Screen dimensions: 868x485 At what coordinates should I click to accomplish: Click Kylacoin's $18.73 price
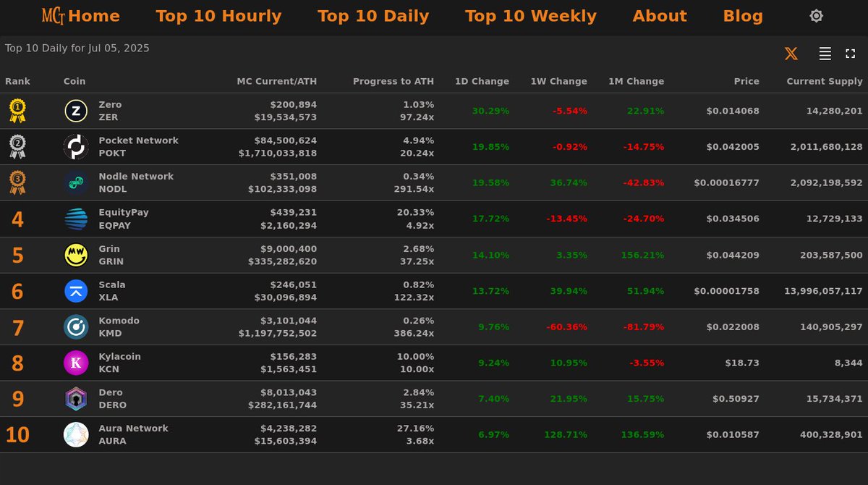point(742,363)
